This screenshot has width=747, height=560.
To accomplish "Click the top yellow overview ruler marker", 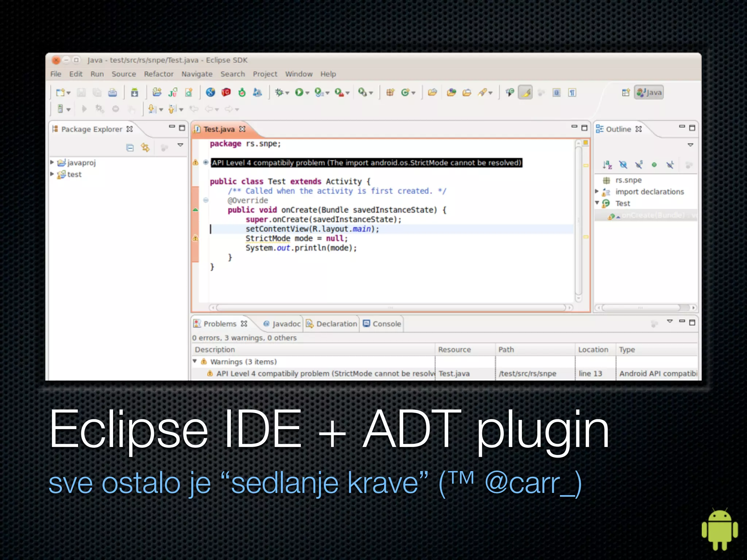I will click(586, 166).
